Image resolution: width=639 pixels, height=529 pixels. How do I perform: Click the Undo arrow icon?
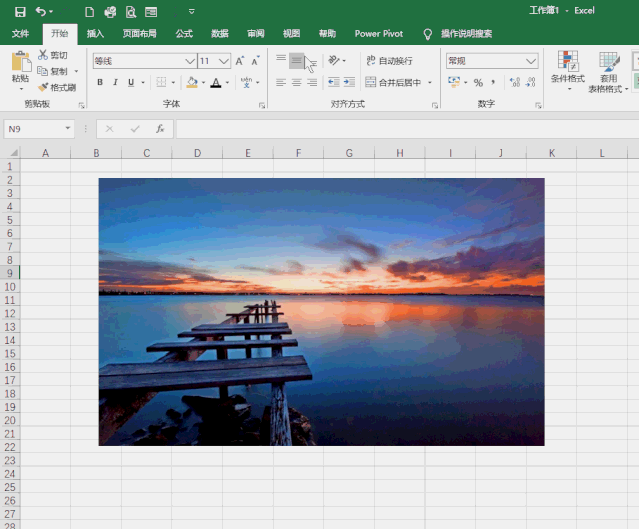41,12
